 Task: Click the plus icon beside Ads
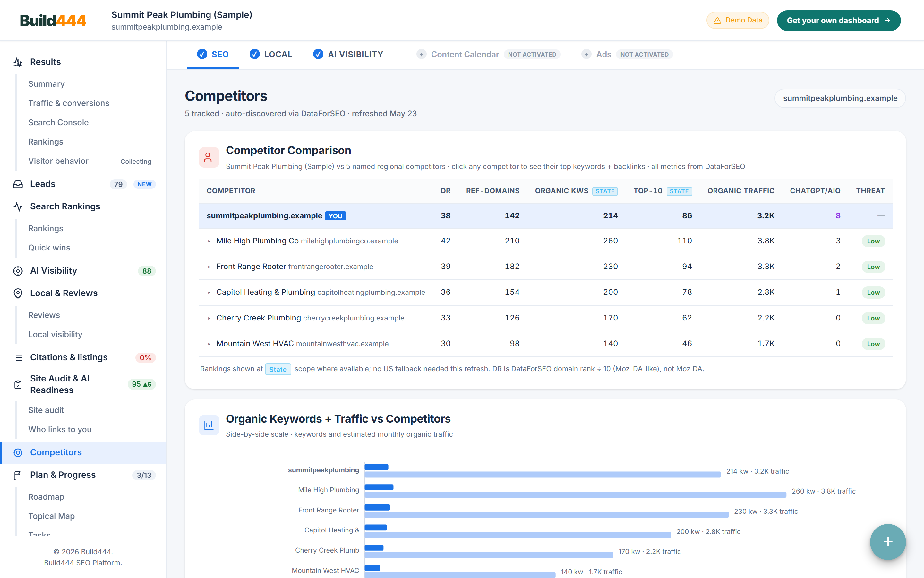(x=586, y=54)
